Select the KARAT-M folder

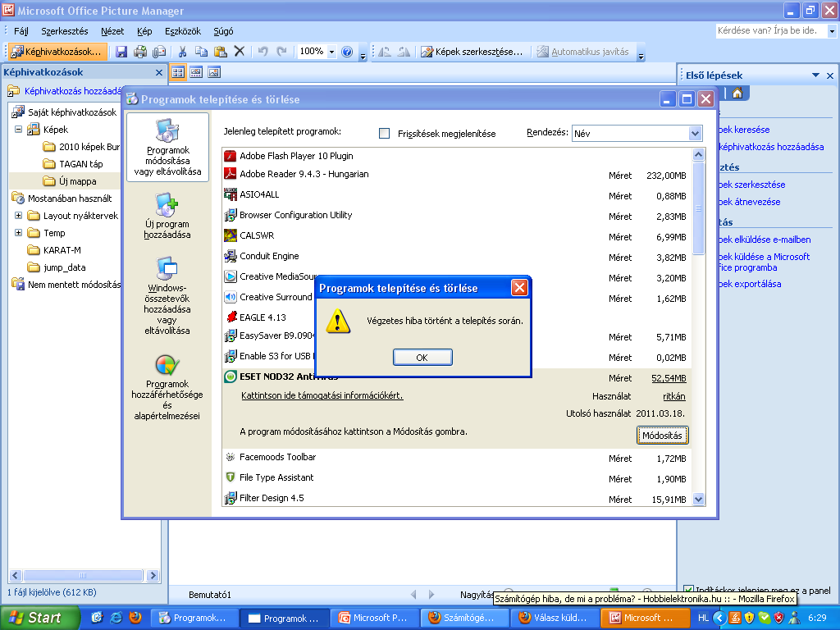pos(54,250)
